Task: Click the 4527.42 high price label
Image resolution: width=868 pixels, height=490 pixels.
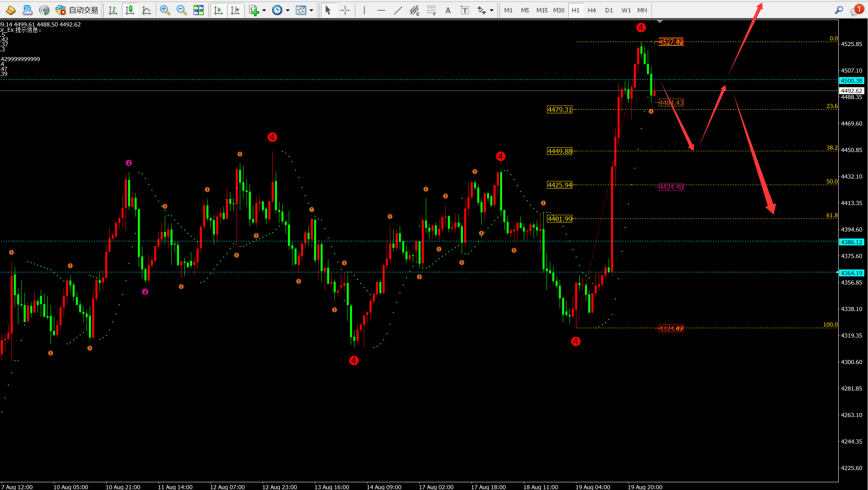Action: (x=671, y=42)
